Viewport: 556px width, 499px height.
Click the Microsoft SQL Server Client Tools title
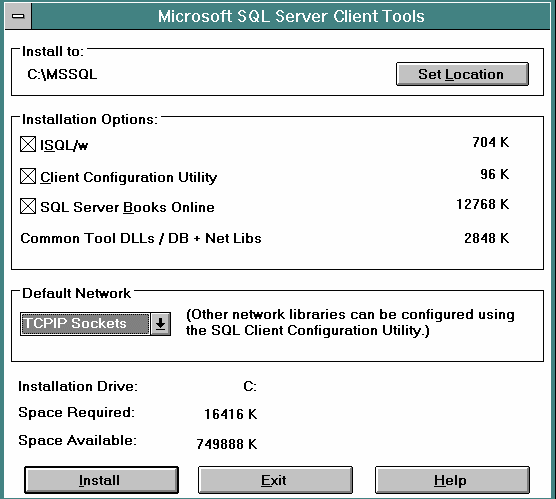291,16
